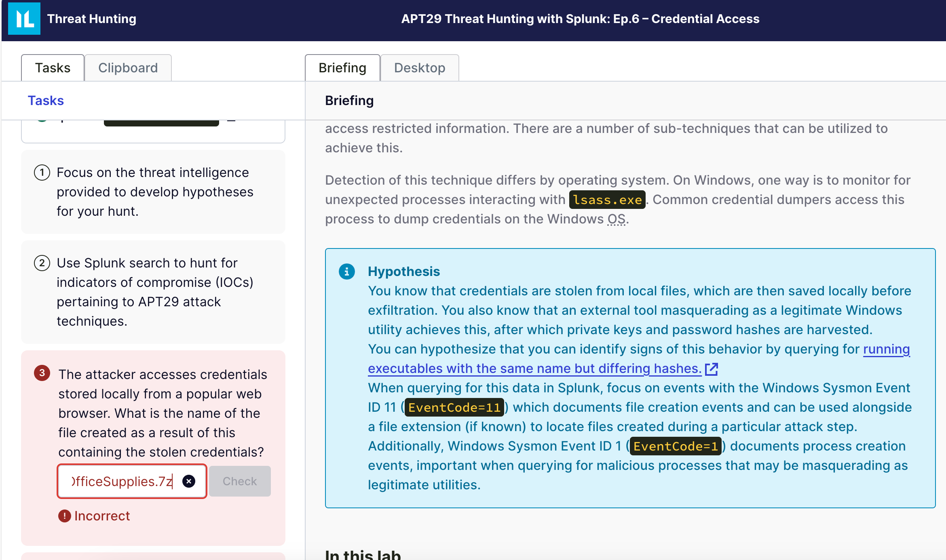Click the Hypothesis info icon
Screen dimensions: 946x560
[x=347, y=272]
